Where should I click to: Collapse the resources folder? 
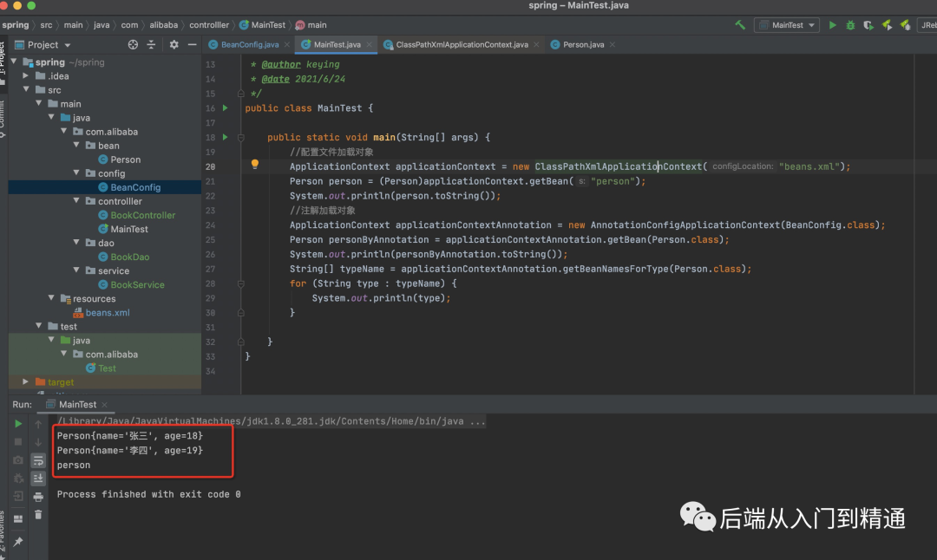coord(51,298)
